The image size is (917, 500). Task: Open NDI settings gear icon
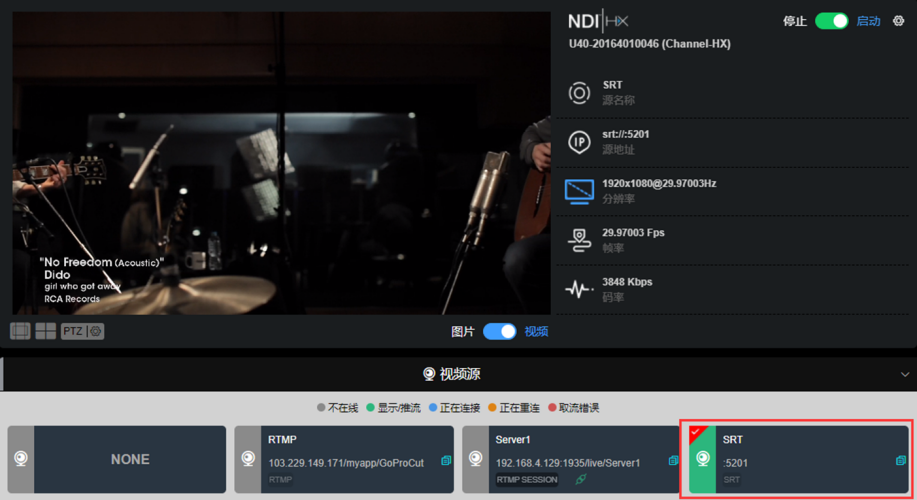pos(898,21)
